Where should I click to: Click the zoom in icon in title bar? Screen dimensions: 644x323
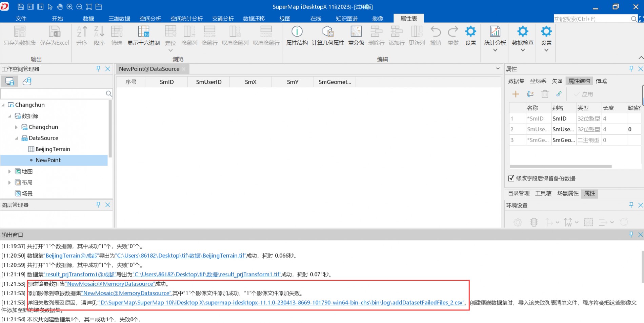(69, 7)
